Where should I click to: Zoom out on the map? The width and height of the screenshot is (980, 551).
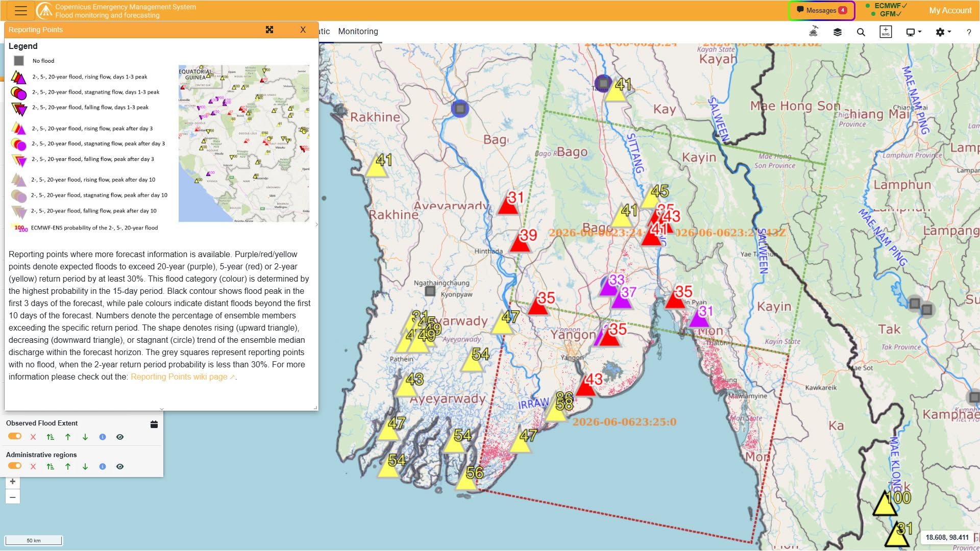tap(13, 497)
